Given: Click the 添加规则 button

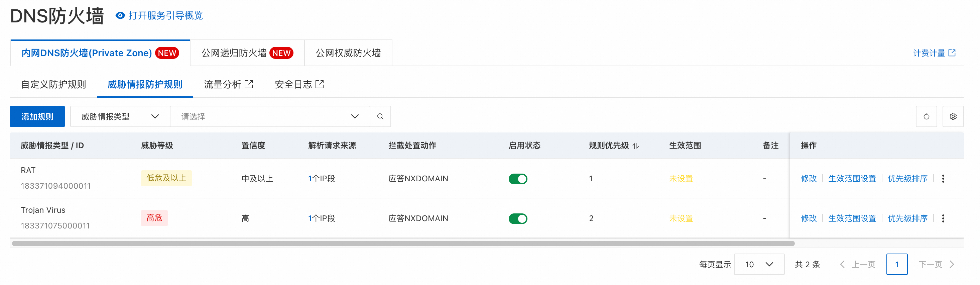Looking at the screenshot, I should [37, 116].
